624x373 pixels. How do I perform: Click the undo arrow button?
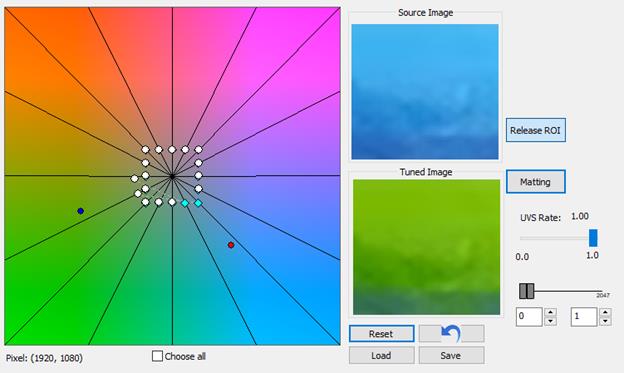coord(451,334)
